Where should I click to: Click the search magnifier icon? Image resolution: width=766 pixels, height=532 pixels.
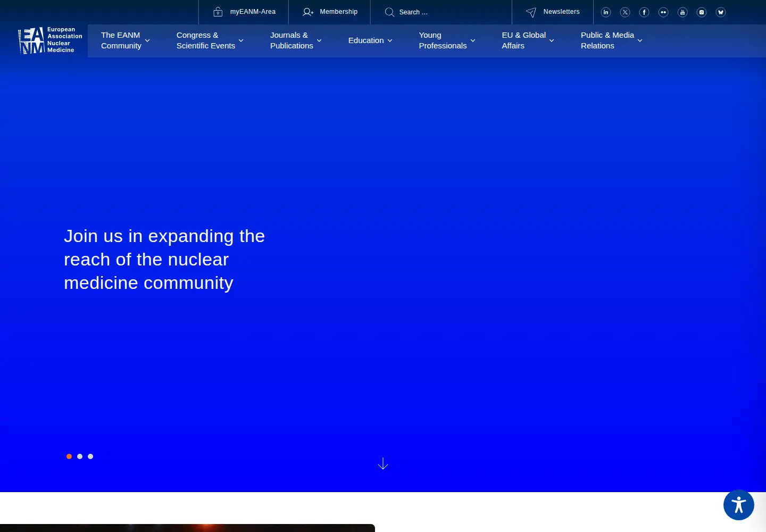(389, 12)
